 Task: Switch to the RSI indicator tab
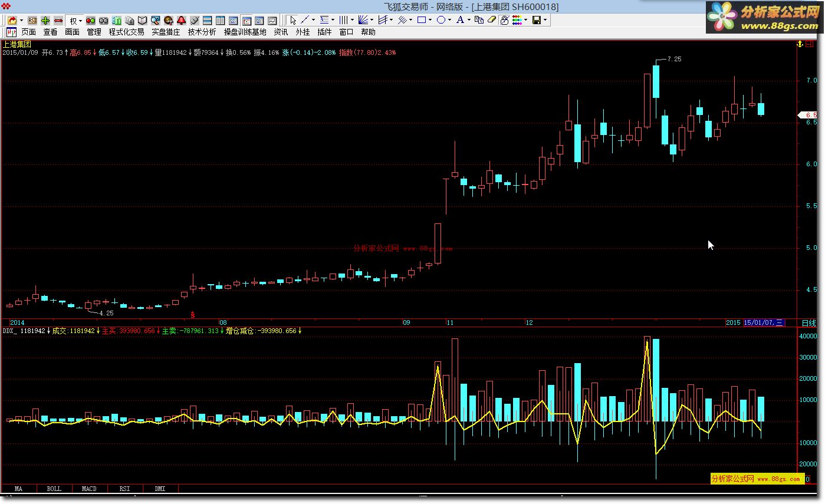coord(125,489)
